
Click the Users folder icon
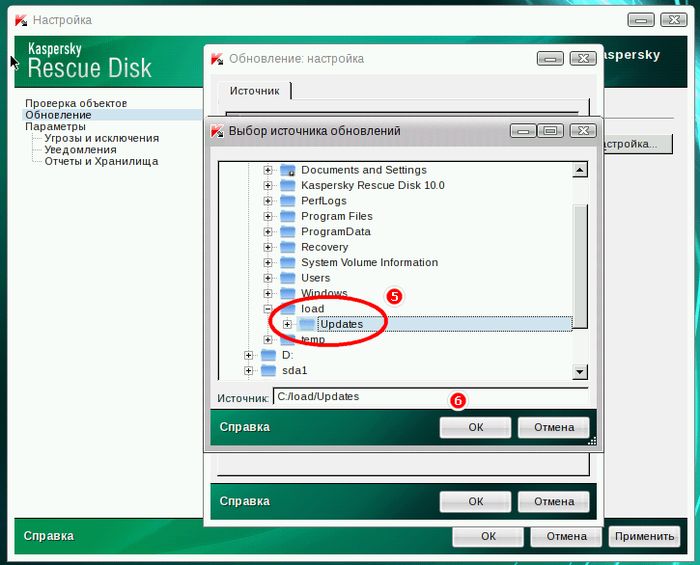(x=288, y=278)
